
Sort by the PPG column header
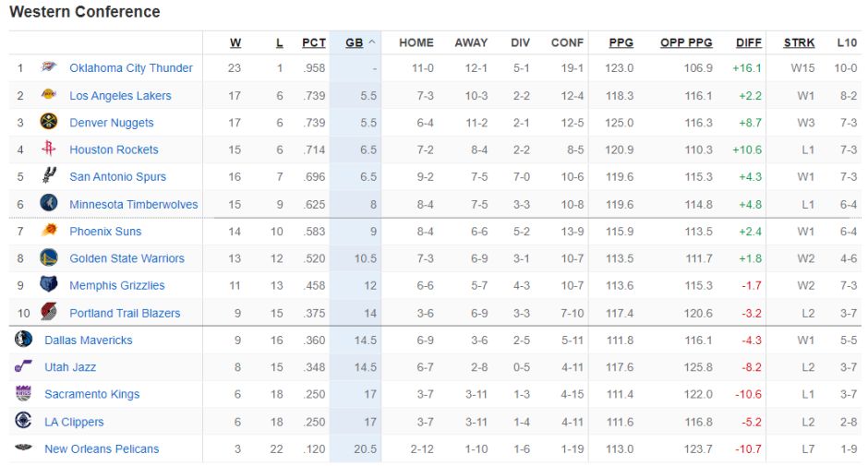(621, 42)
